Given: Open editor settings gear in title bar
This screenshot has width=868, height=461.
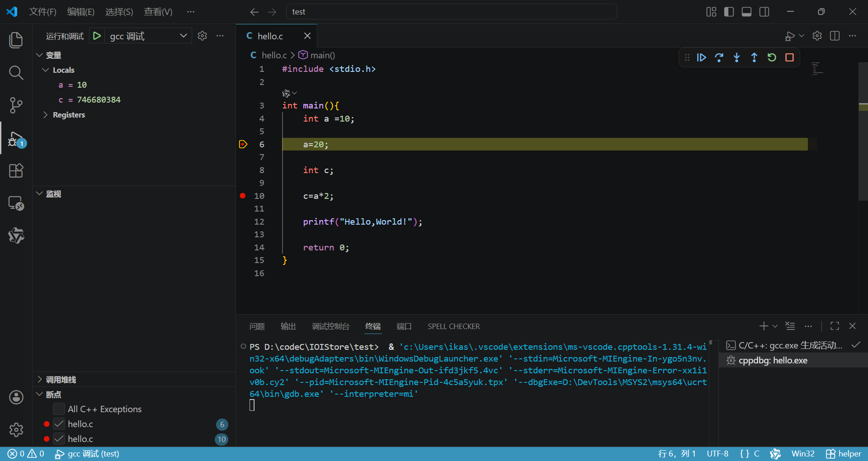Looking at the screenshot, I should [x=817, y=36].
